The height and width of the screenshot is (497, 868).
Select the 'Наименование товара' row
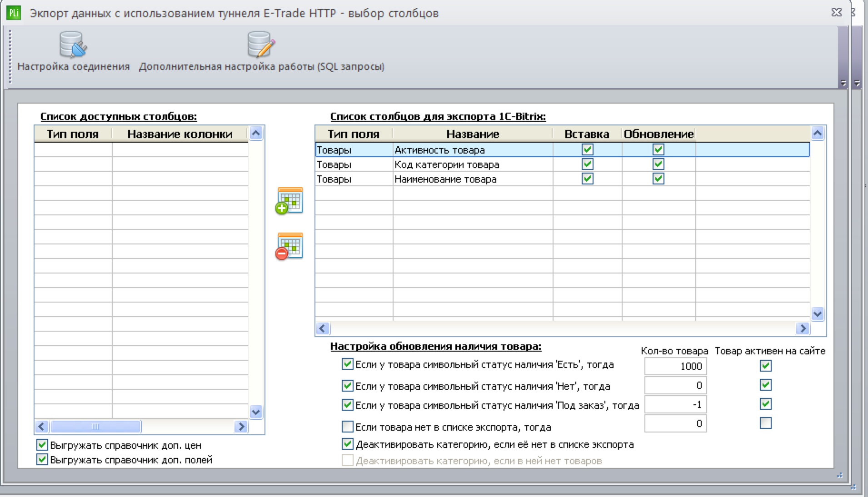563,179
